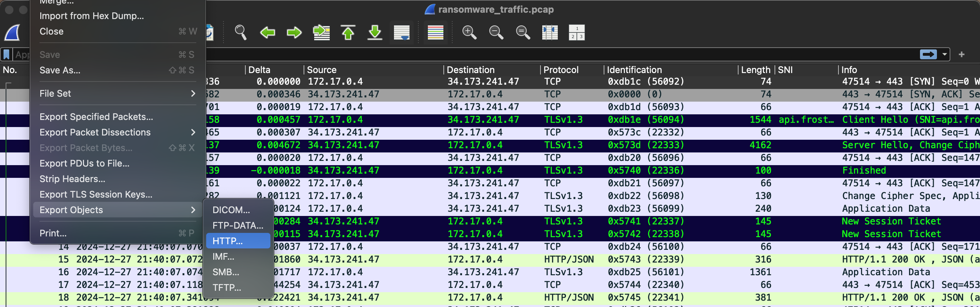980x307 pixels.
Task: Add a filter button with the plus icon
Action: point(961,54)
